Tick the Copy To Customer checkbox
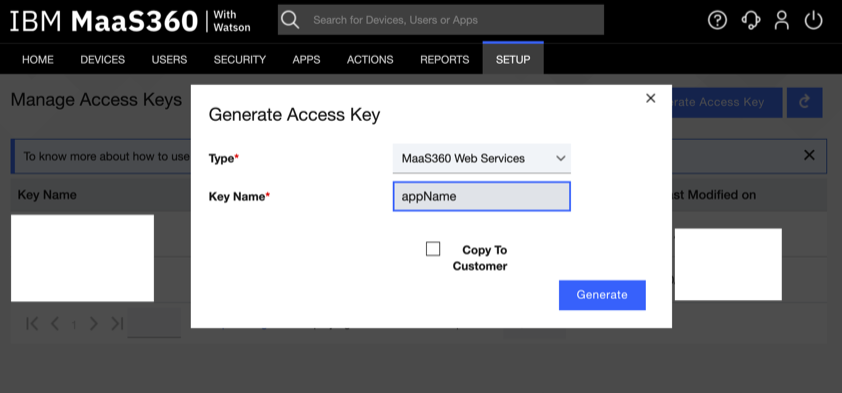 tap(433, 249)
